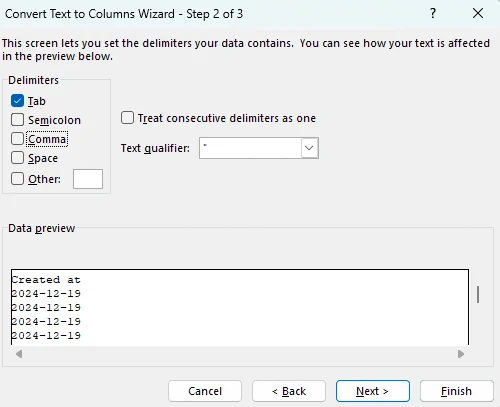The image size is (500, 407).
Task: Click the first 2024-12-19 preview row
Action: coord(46,294)
